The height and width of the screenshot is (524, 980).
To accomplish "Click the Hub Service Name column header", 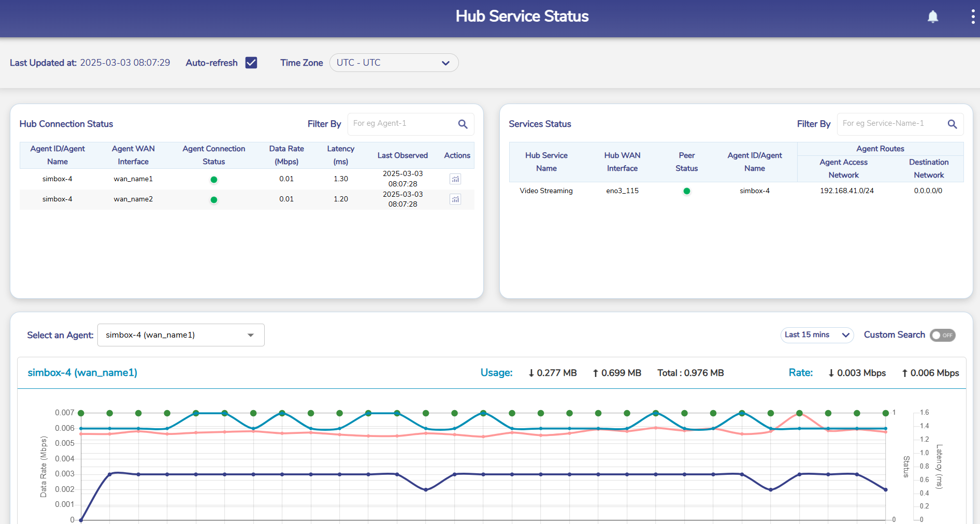I will (x=546, y=162).
